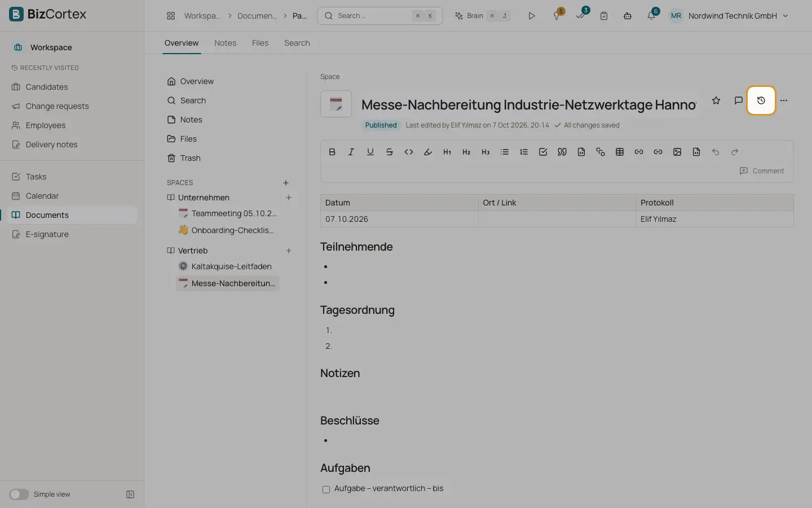
Task: Insert inline code formatting
Action: click(x=409, y=152)
